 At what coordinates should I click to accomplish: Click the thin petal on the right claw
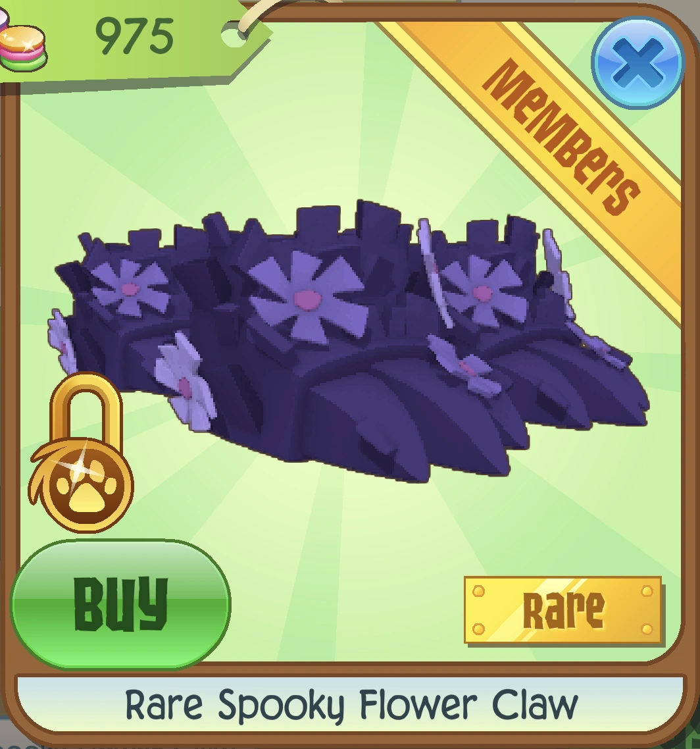[x=434, y=272]
